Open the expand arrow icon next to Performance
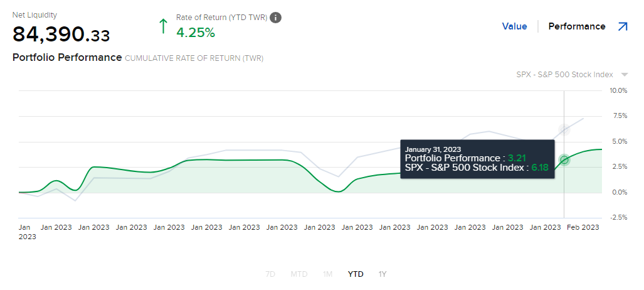 click(623, 27)
